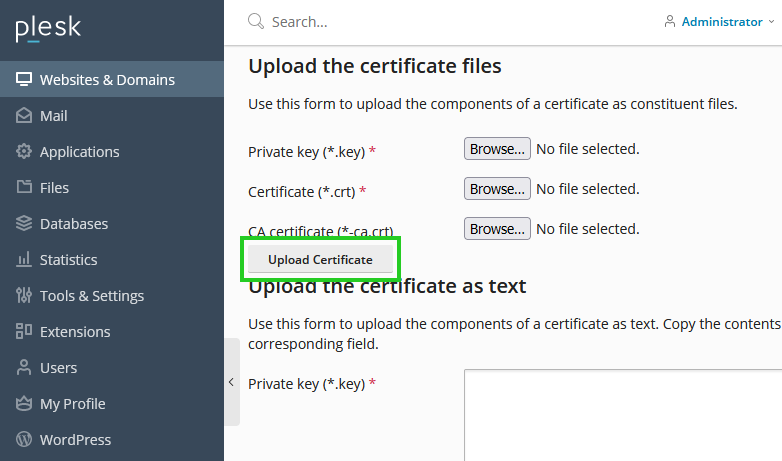
Task: Click the Files folder icon
Action: (x=23, y=187)
